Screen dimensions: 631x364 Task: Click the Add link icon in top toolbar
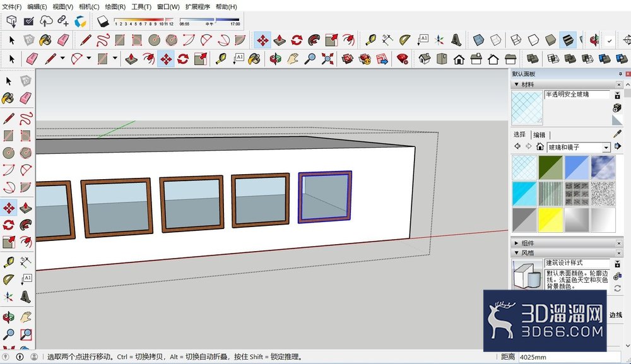[x=62, y=21]
